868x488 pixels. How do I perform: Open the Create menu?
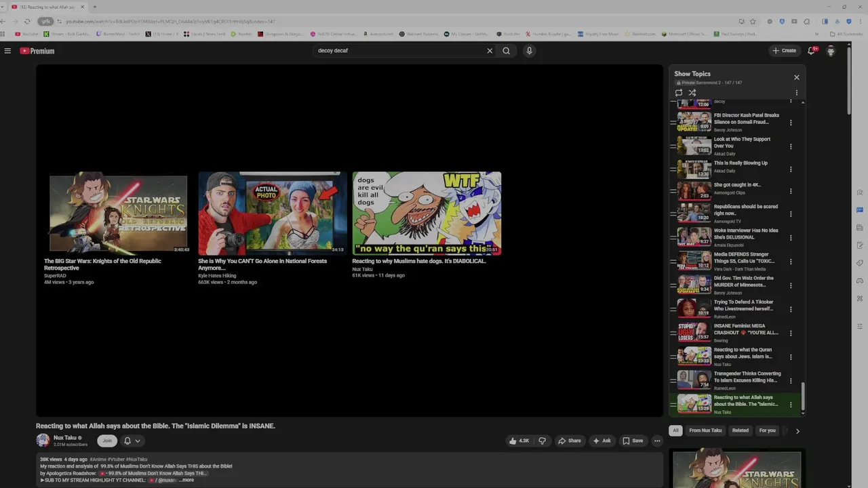pos(784,51)
